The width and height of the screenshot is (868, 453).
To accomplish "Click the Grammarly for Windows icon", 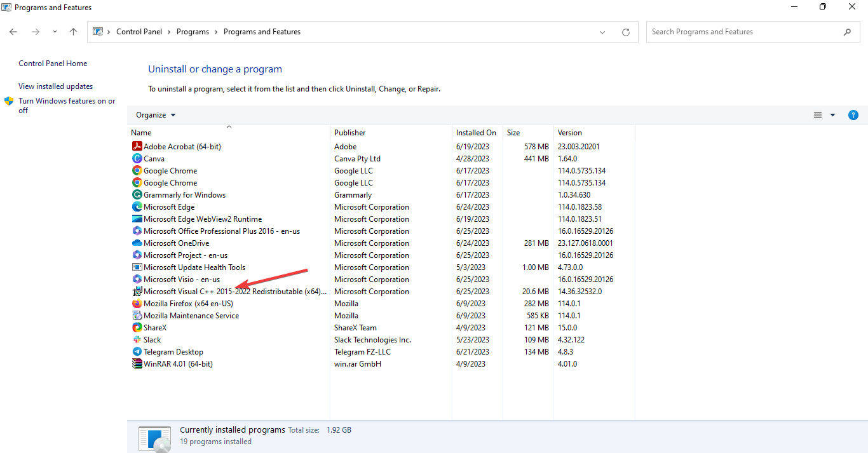I will (137, 195).
